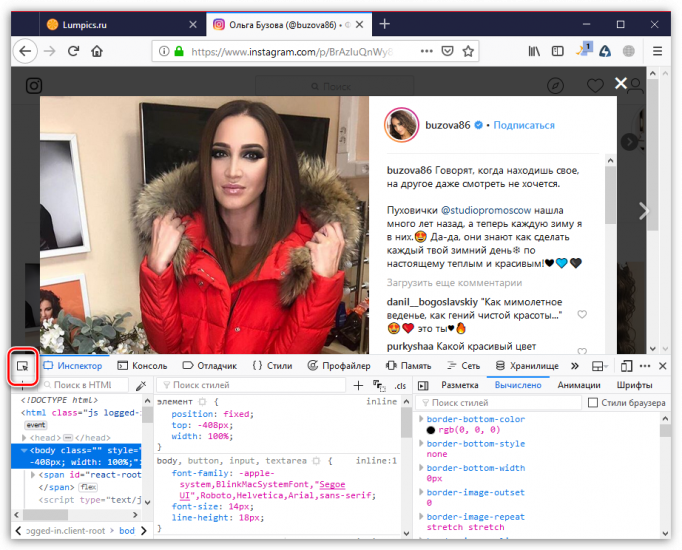Expand the border-bottom-color property
This screenshot has height=550, width=682.
pos(421,419)
